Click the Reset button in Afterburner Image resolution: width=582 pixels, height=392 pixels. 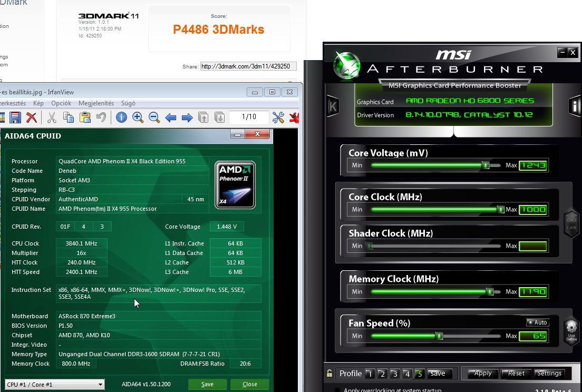pyautogui.click(x=516, y=373)
